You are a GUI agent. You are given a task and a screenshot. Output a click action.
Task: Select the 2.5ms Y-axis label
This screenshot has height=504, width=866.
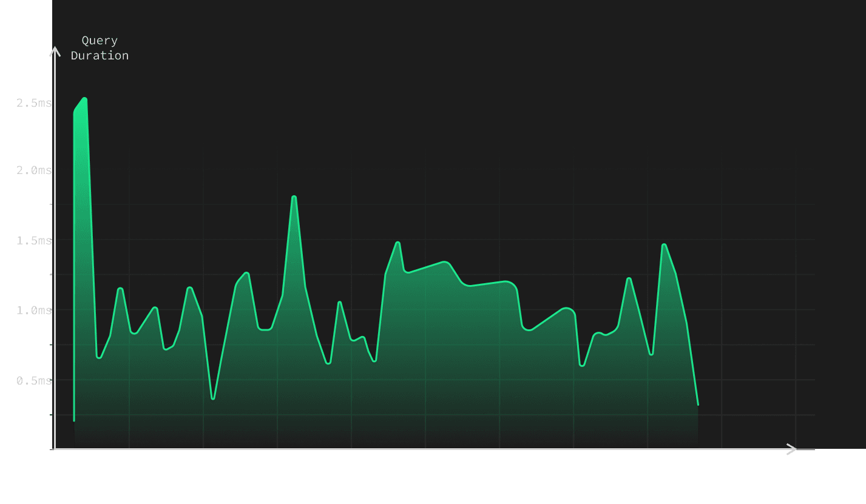[34, 103]
